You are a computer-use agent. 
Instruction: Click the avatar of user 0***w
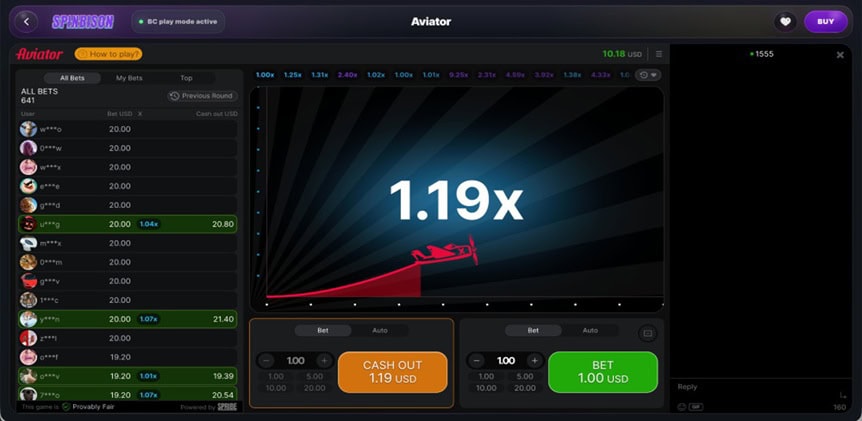point(29,148)
